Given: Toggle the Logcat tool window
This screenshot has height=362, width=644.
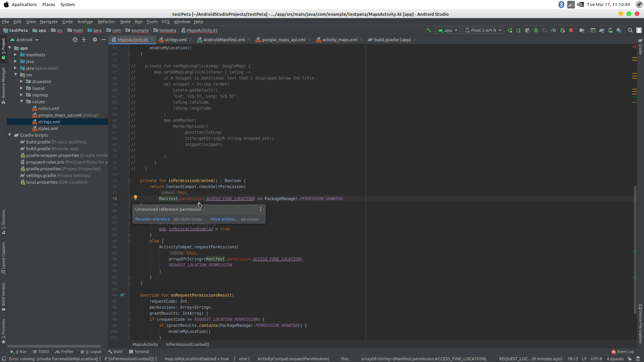Looking at the screenshot, I should tap(91, 352).
